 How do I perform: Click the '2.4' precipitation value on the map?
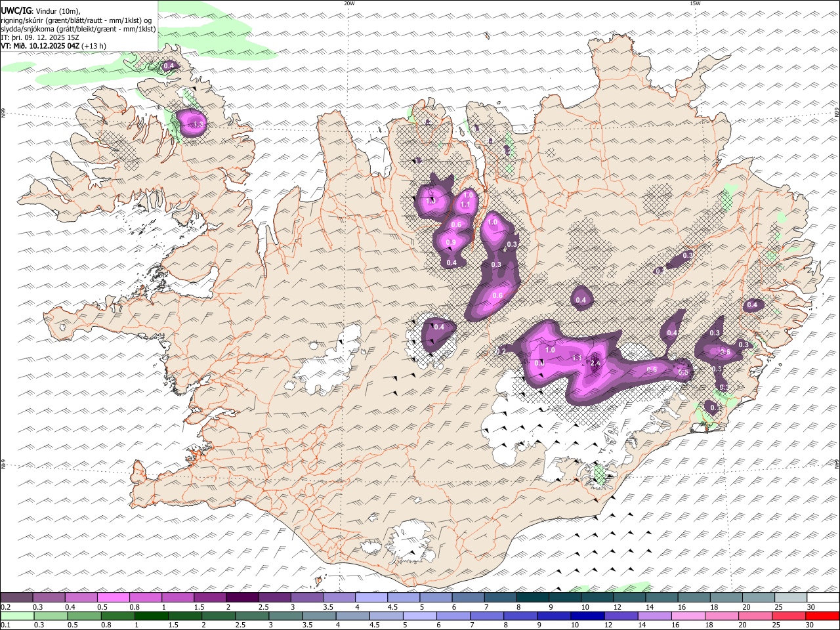tap(595, 363)
